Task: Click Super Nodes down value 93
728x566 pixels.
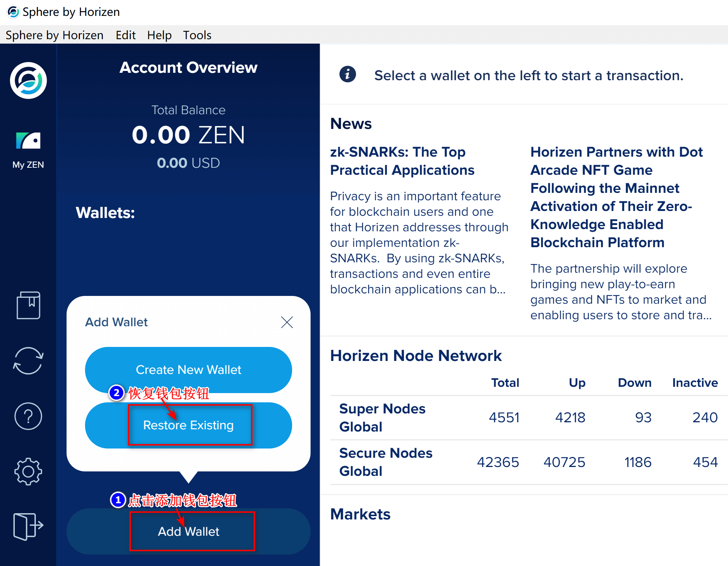Action: pos(643,418)
